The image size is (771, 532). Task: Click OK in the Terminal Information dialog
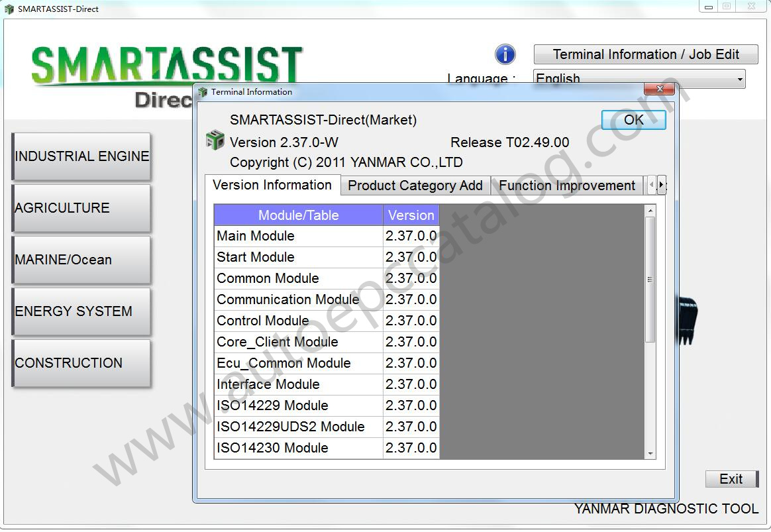click(x=633, y=119)
